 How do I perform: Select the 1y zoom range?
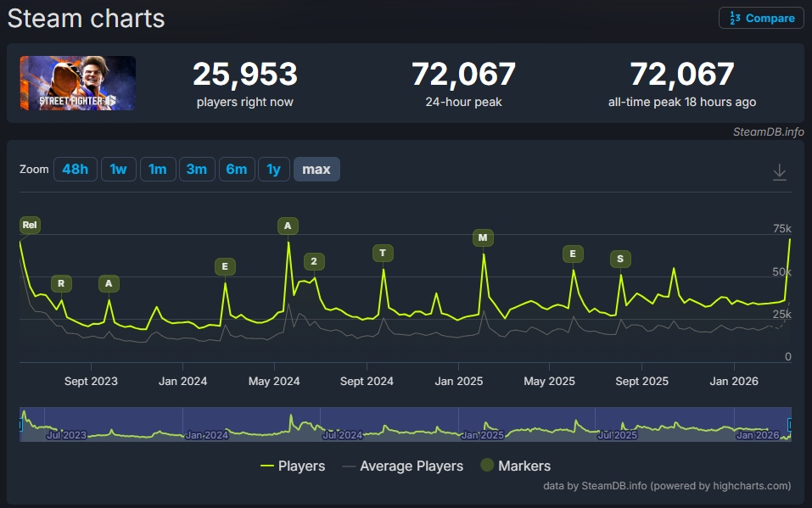pyautogui.click(x=273, y=170)
